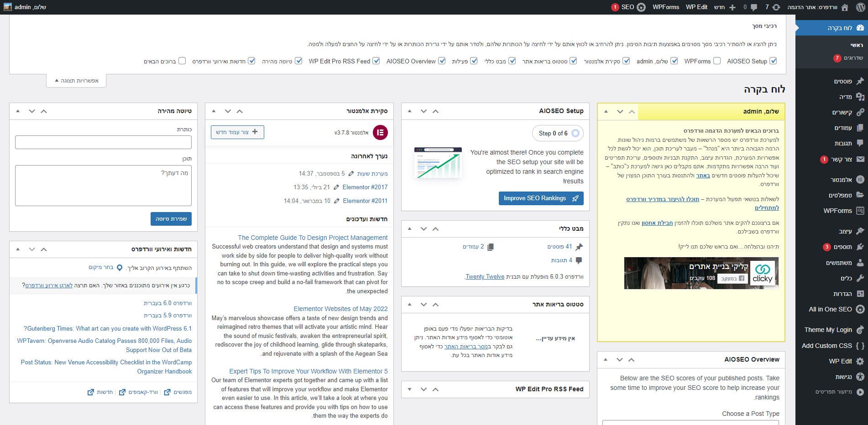Open the משתמשים user icon in the sidebar
Screen dimensions: 868x425
[860, 263]
